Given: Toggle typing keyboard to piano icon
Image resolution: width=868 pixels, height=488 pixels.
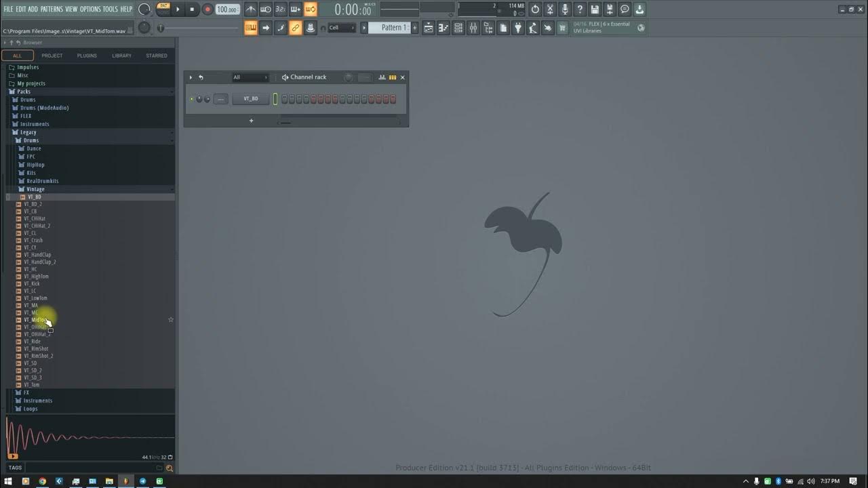Looking at the screenshot, I should coord(251,28).
